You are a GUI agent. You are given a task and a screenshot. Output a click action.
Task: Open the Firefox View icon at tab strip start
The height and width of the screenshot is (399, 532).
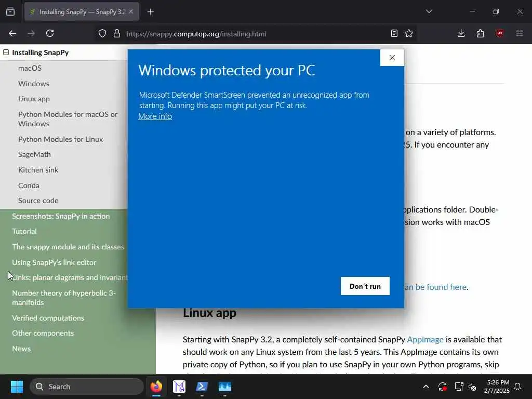(10, 12)
